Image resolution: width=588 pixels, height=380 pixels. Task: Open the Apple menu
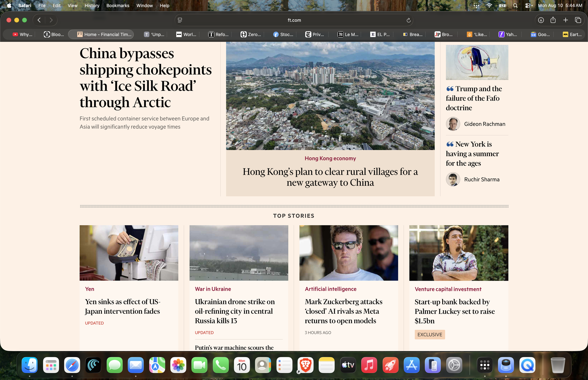(9, 5)
